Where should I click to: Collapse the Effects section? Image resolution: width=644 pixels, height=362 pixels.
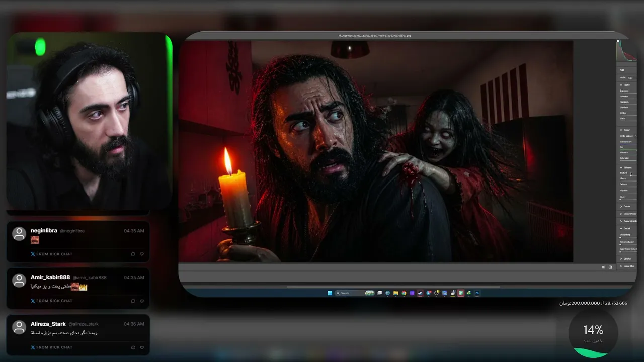click(621, 167)
